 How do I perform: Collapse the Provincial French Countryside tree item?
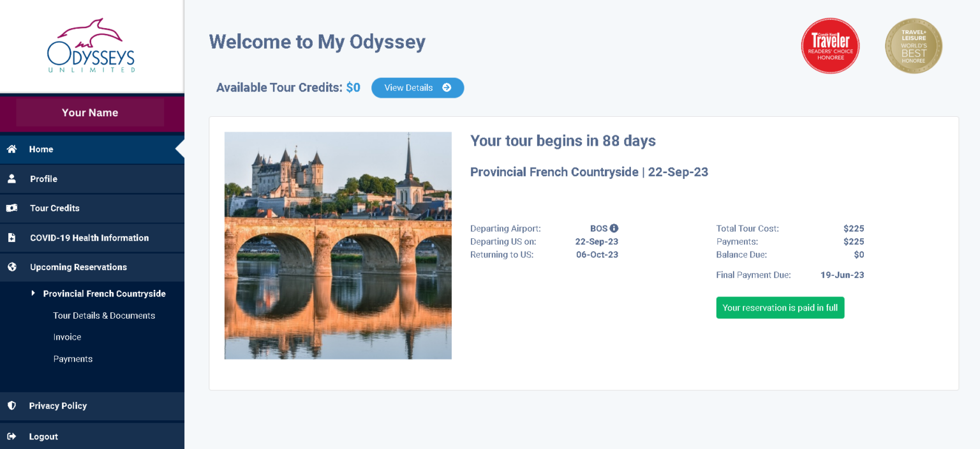click(x=33, y=294)
